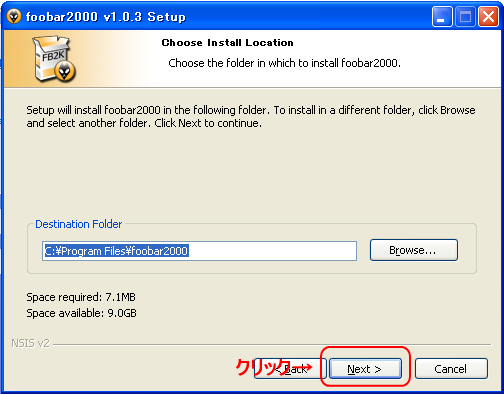Click the 'Choose Install Location' heading
Image resolution: width=504 pixels, height=394 pixels.
tap(227, 43)
